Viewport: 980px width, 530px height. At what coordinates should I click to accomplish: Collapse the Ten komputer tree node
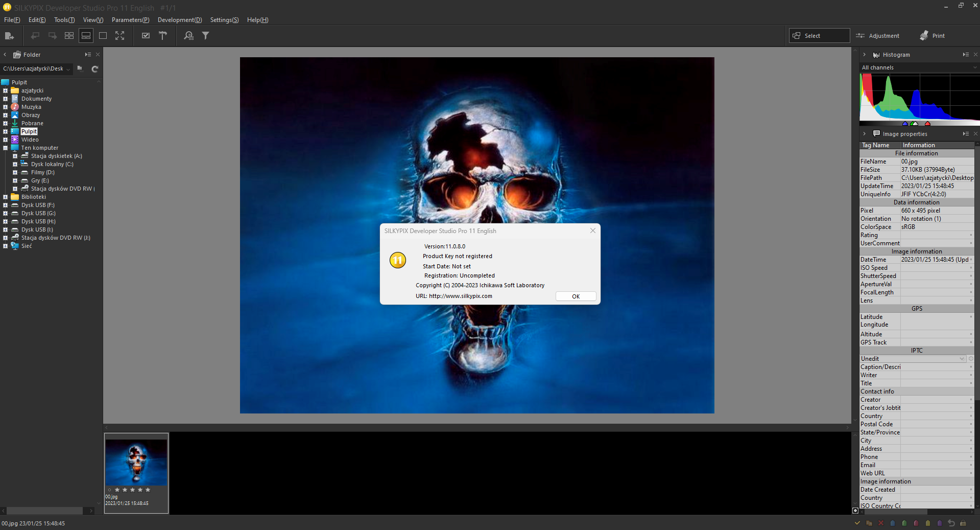point(5,148)
